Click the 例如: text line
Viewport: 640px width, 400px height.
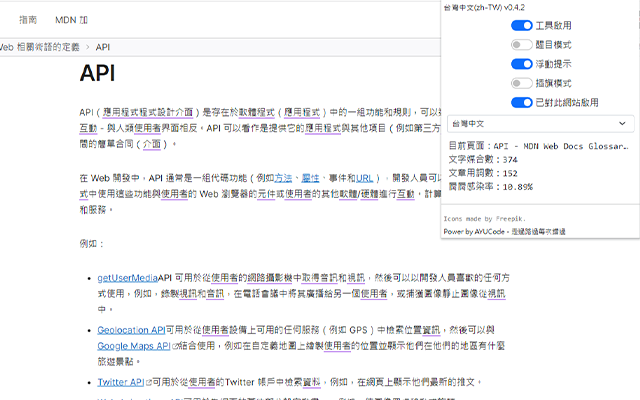[x=91, y=244]
